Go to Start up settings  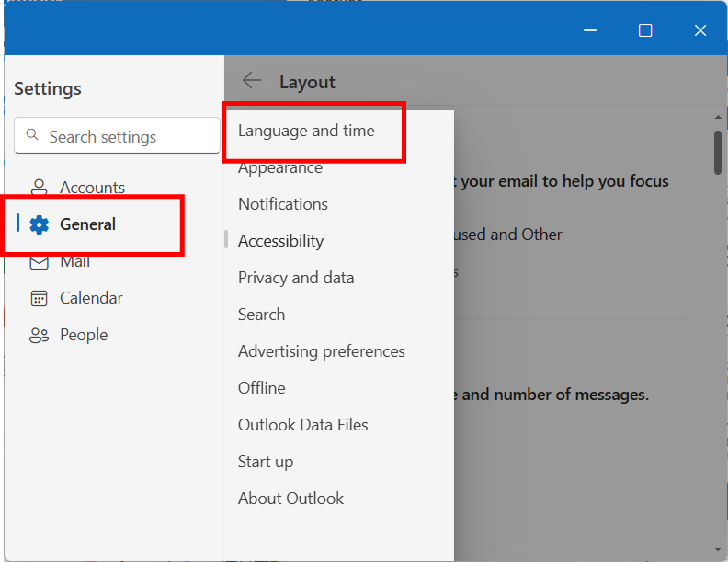click(x=266, y=462)
